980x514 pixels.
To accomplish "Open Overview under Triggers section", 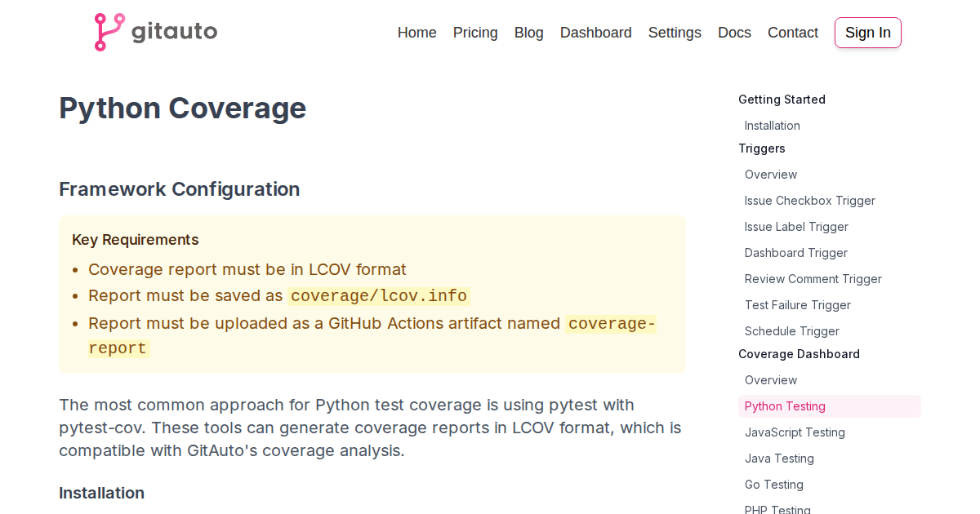I will tap(770, 175).
